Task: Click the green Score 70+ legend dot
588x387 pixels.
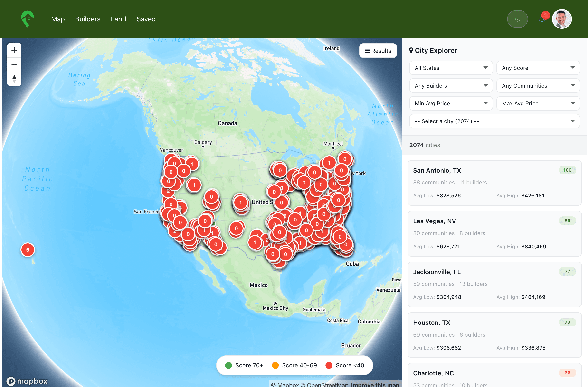Action: [x=228, y=365]
